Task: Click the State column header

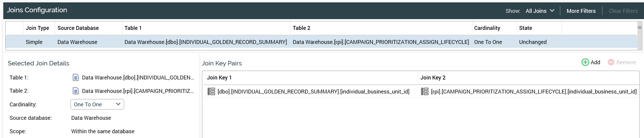Action: (525, 28)
